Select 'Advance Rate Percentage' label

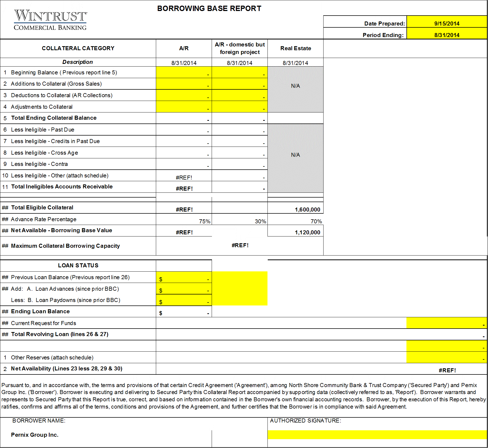tap(44, 219)
